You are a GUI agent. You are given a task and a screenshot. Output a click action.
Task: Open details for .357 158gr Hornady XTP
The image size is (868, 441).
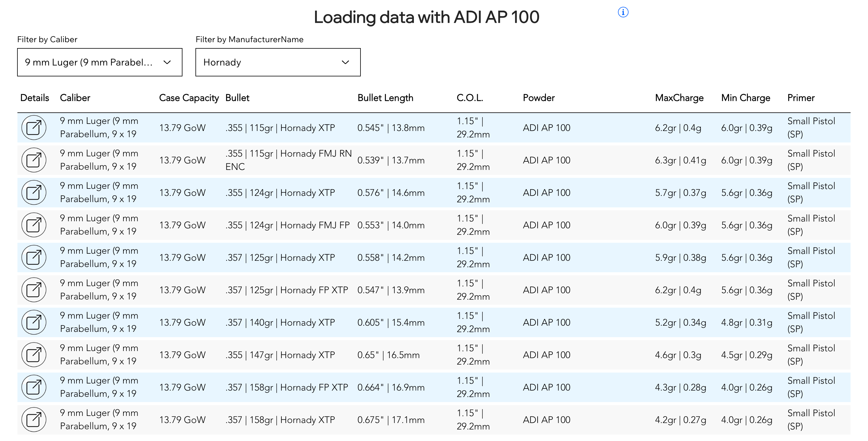click(34, 419)
